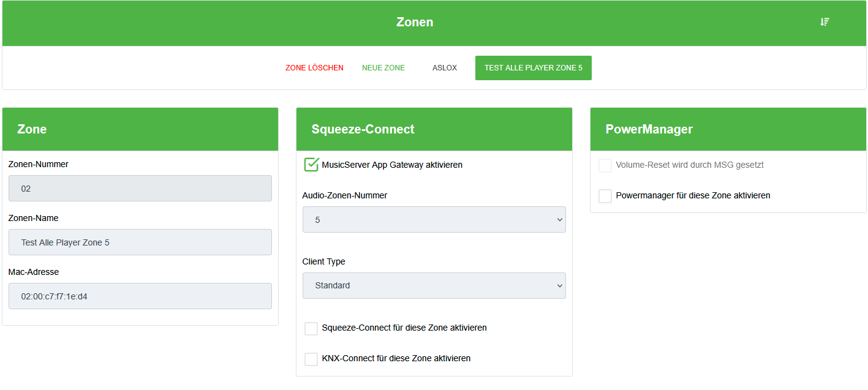868x390 pixels.
Task: Uncheck MusicServer App Gateway aktivieren checkbox
Action: pyautogui.click(x=312, y=165)
